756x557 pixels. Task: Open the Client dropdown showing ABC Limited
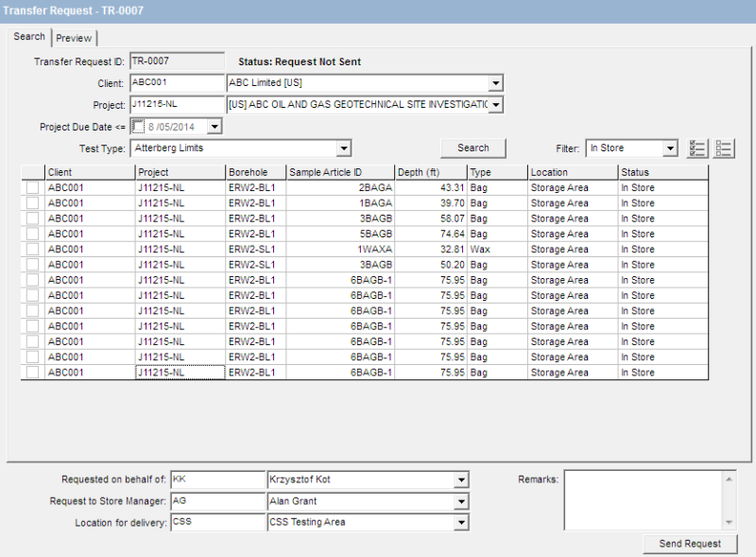pyautogui.click(x=494, y=82)
